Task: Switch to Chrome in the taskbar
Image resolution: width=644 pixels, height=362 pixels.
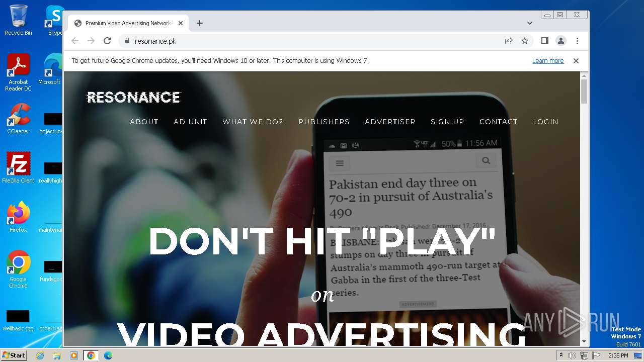Action: click(91, 355)
